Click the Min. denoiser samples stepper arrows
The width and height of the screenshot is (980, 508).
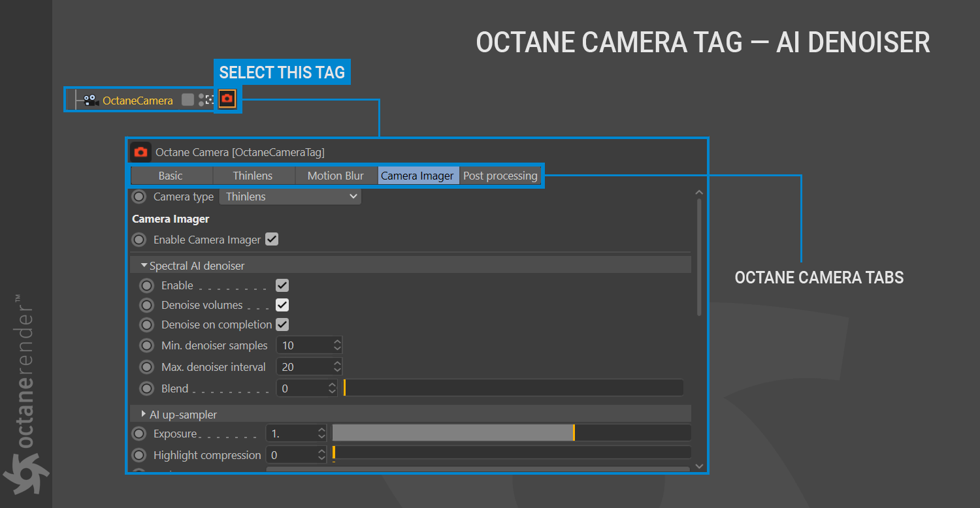(337, 345)
